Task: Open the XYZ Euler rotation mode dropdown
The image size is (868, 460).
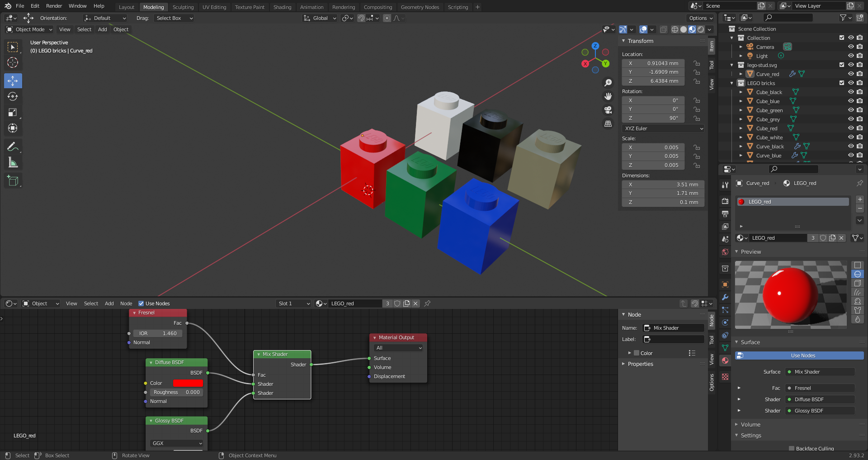Action: (663, 128)
